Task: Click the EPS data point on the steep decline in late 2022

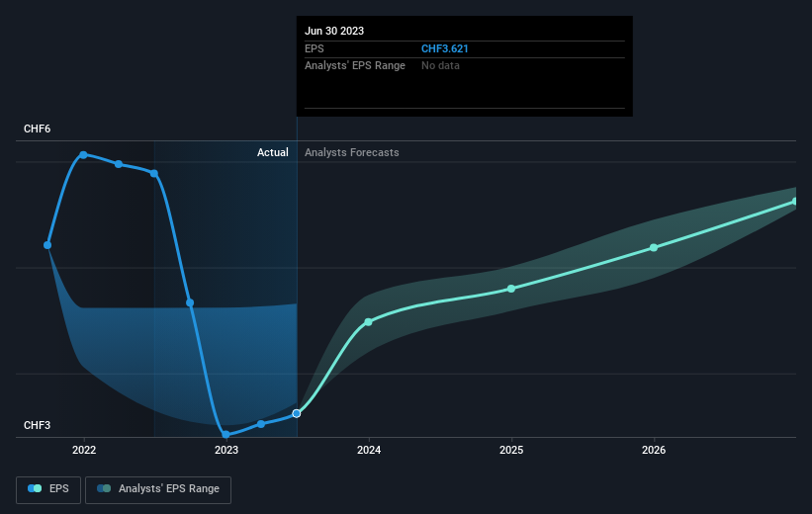Action: click(190, 302)
